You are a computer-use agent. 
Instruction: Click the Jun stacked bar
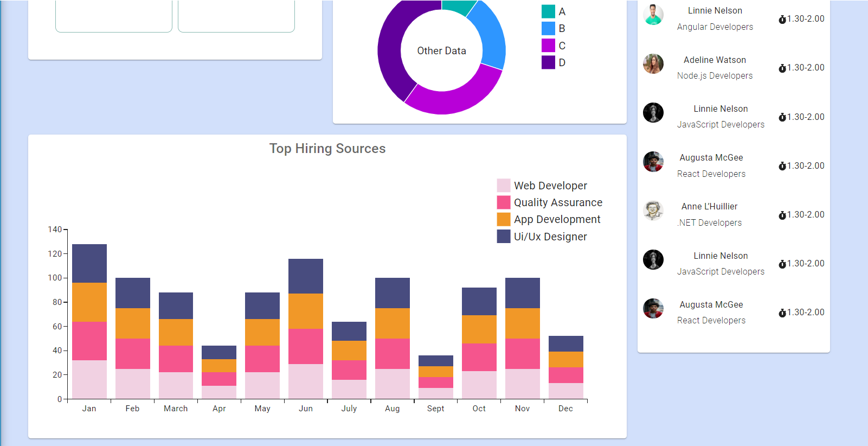306,329
